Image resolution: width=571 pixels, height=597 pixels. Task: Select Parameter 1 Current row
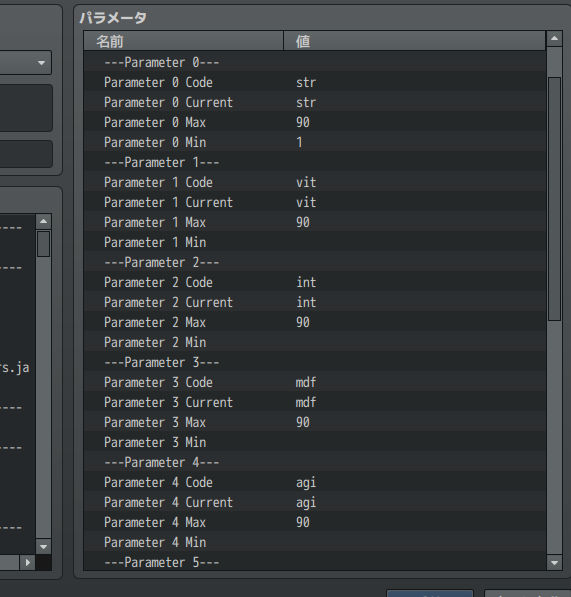click(315, 202)
